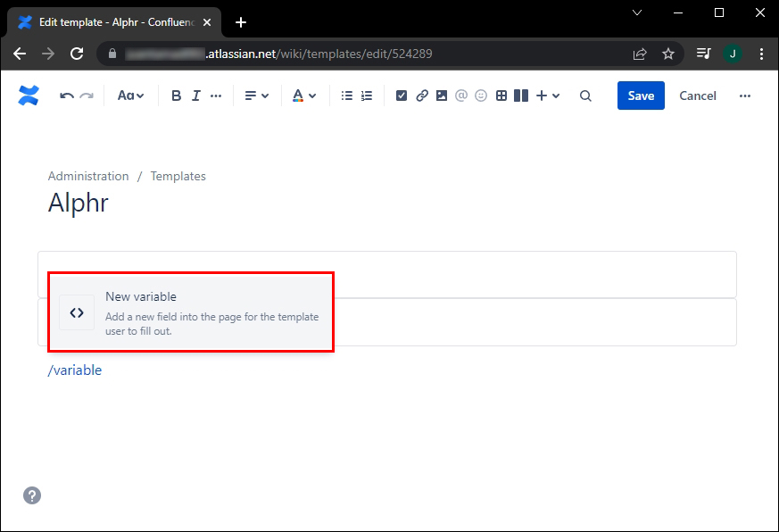Viewport: 779px width, 532px height.
Task: Go to Templates breadcrumb link
Action: point(178,176)
